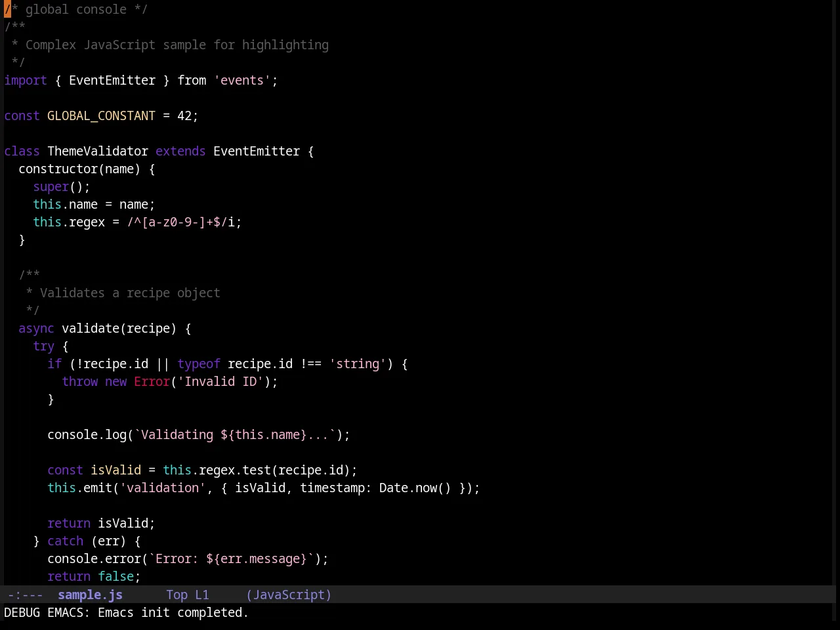Image resolution: width=840 pixels, height=630 pixels.
Task: Click the 'string' literal in the if condition
Action: click(x=358, y=364)
